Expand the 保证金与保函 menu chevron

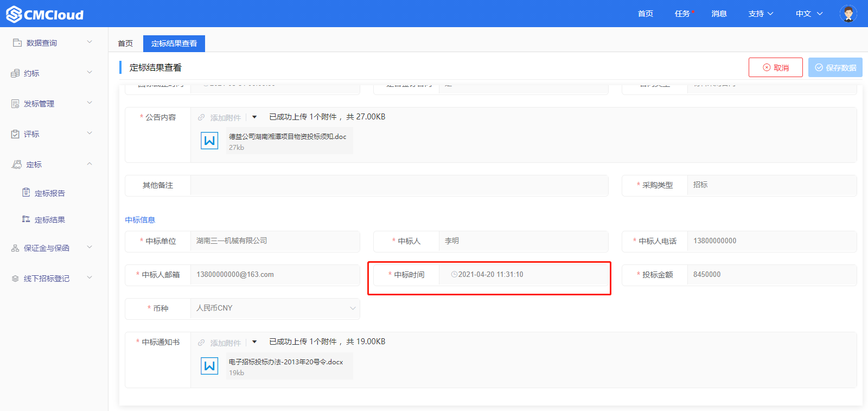pos(90,247)
